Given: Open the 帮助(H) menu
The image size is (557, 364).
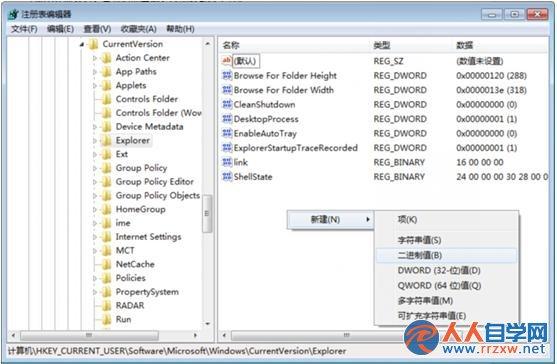Looking at the screenshot, I should (180, 29).
